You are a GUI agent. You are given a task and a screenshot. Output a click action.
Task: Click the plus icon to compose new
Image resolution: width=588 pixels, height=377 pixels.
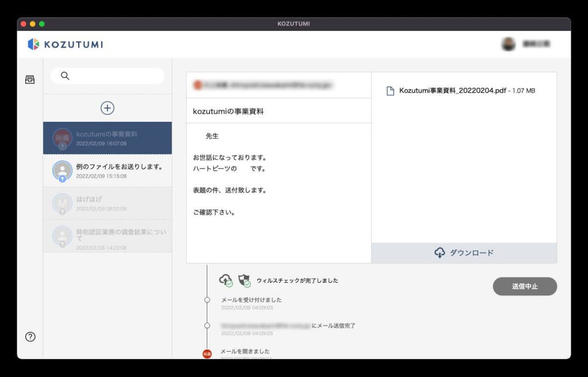(107, 108)
